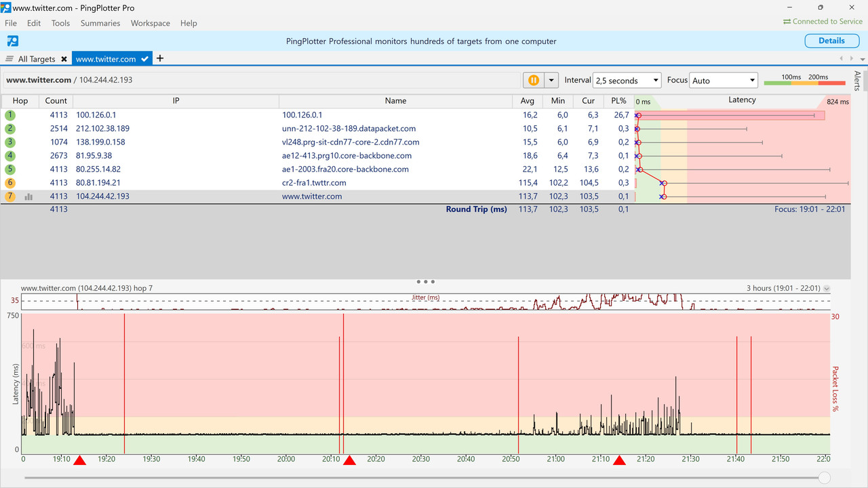Click the IP column header
868x488 pixels.
click(176, 100)
